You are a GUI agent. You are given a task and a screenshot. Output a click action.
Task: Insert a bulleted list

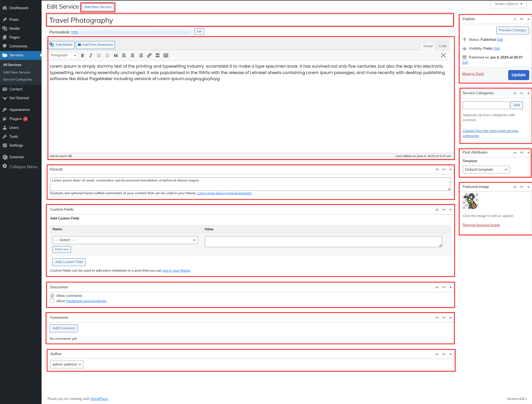(99, 55)
